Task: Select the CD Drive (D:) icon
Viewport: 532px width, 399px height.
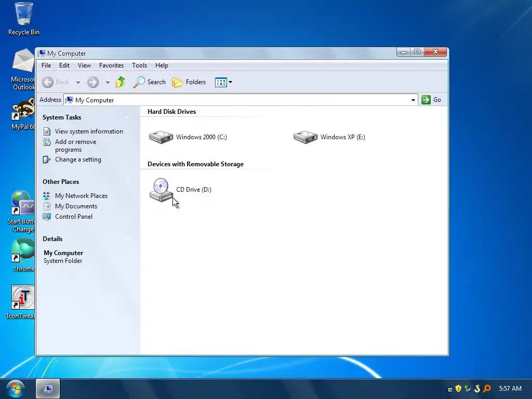Action: point(161,190)
